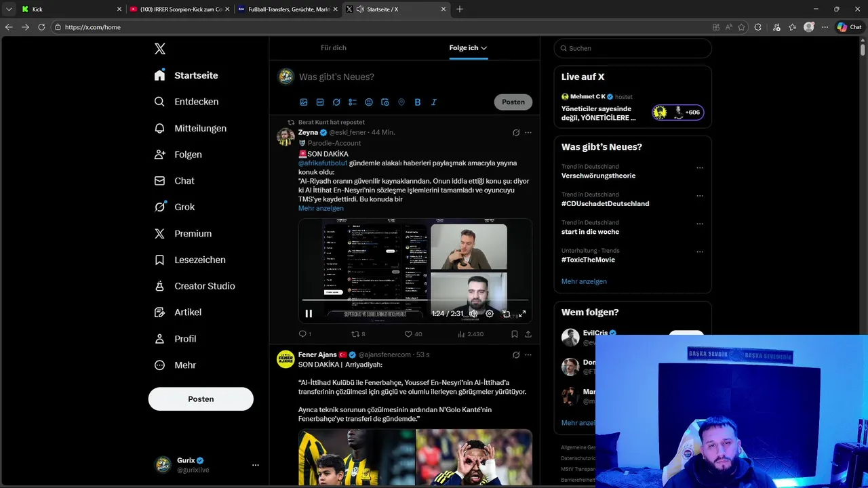Click the large Posten button in sidebar
The image size is (868, 488).
[x=201, y=399]
